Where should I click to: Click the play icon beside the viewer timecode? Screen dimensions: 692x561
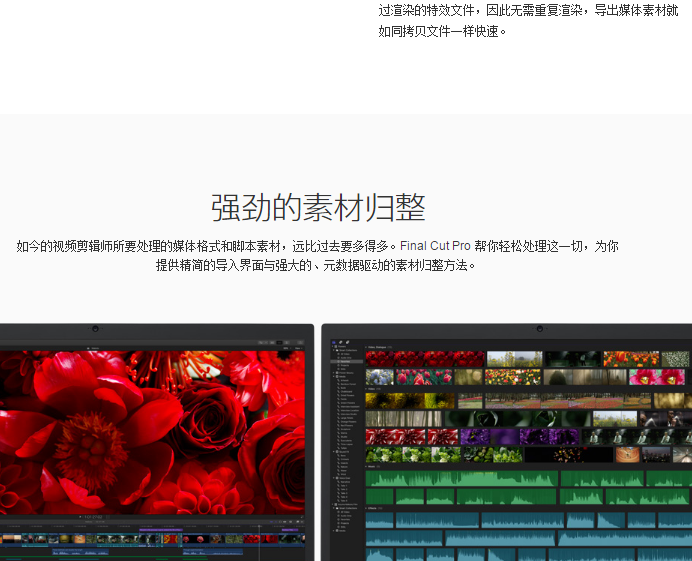[79, 517]
